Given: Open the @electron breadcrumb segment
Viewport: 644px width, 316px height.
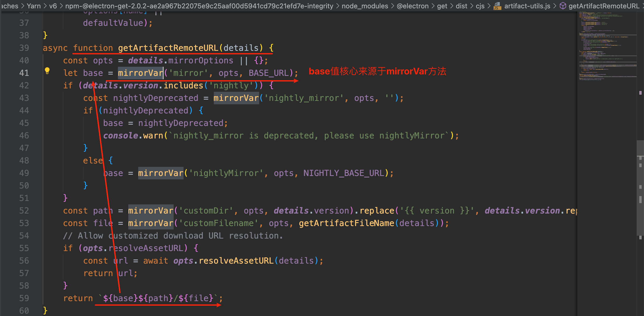Looking at the screenshot, I should pyautogui.click(x=412, y=6).
